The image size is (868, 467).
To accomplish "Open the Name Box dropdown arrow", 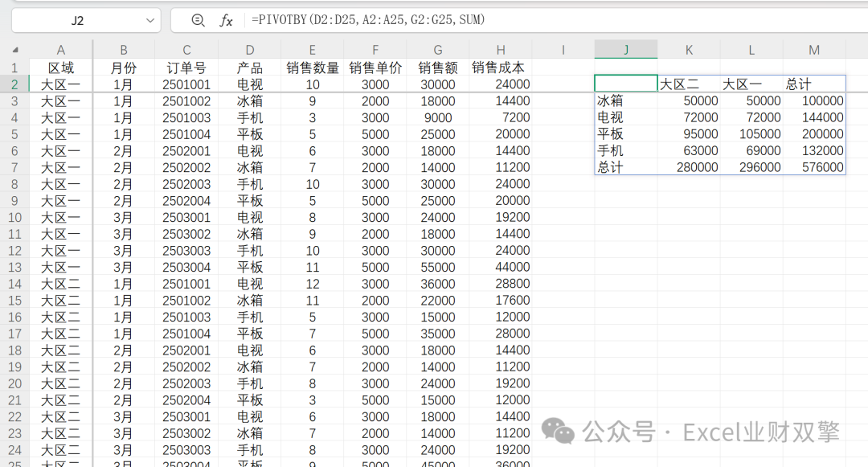I will pos(150,20).
